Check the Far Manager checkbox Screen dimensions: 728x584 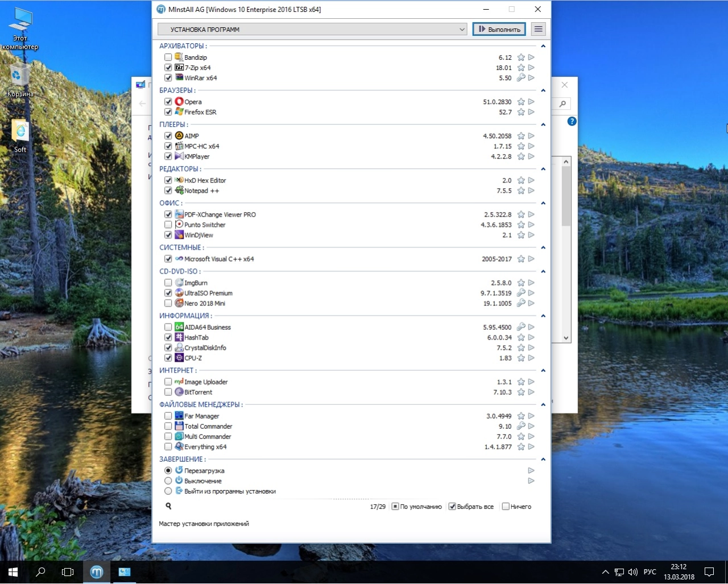[x=168, y=416]
